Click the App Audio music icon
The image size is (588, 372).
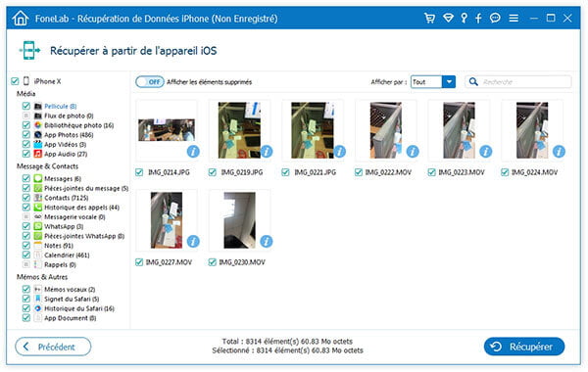38,154
